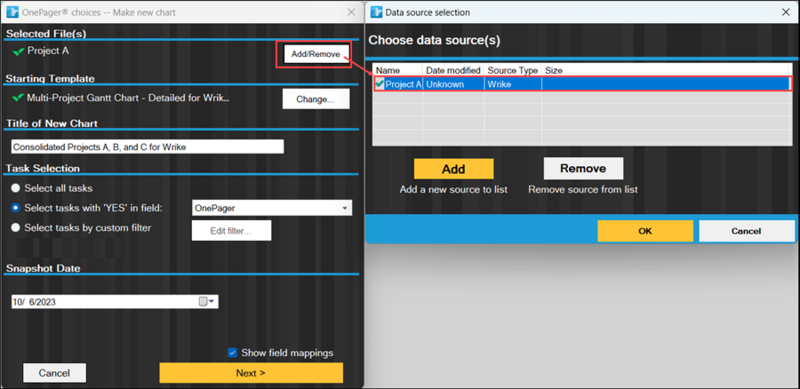Viewport: 800px width, 389px height.
Task: Click green check beside Multi-Project Gantt template
Action: point(19,98)
